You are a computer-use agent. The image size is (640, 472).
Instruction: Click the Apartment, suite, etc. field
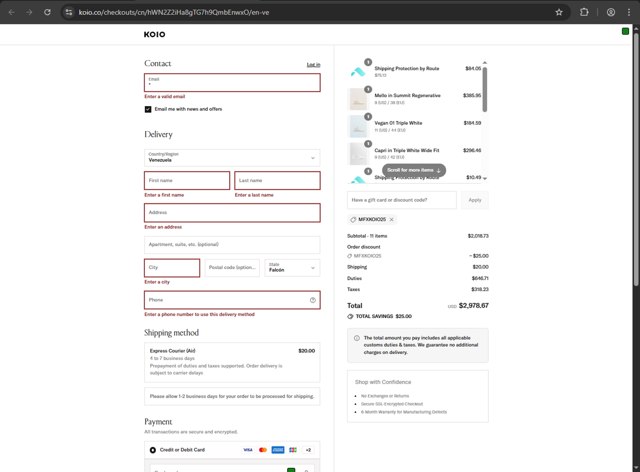(x=232, y=245)
